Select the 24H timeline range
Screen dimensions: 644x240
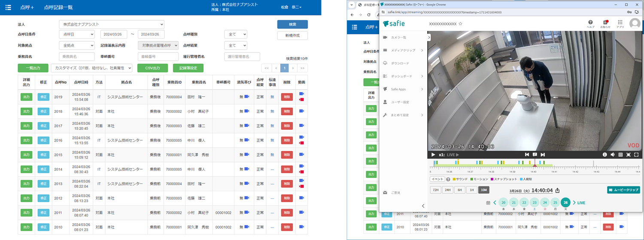pyautogui.click(x=447, y=190)
